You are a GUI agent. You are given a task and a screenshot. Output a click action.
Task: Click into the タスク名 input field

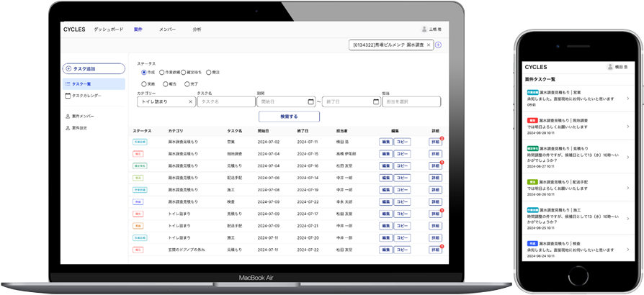(226, 101)
